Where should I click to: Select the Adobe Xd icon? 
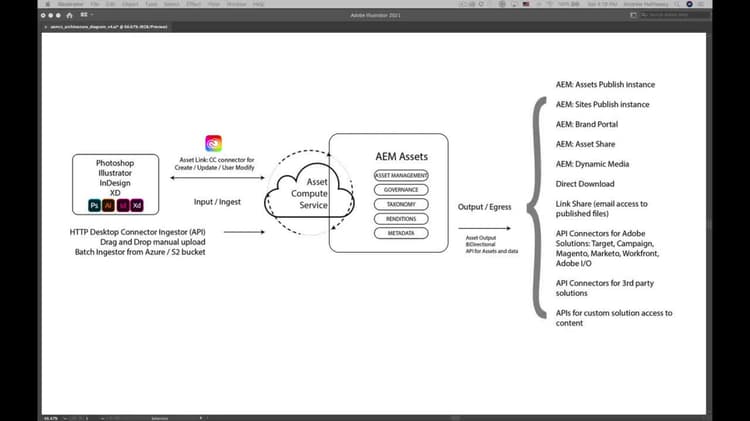tap(137, 205)
